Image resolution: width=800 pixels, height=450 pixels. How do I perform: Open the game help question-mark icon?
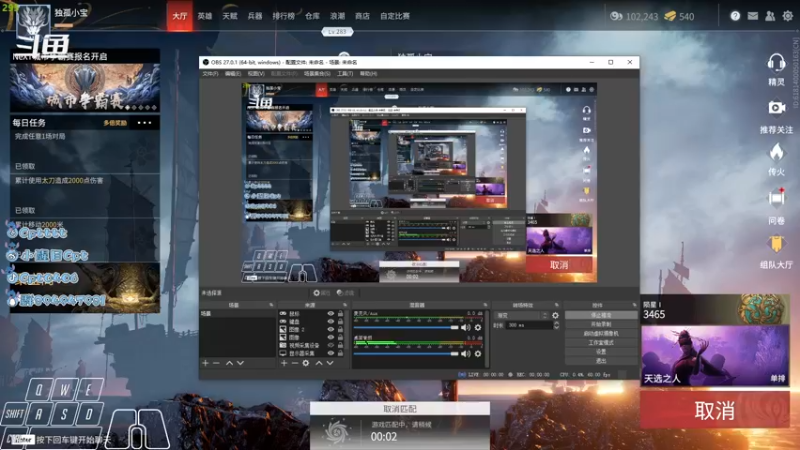click(735, 16)
